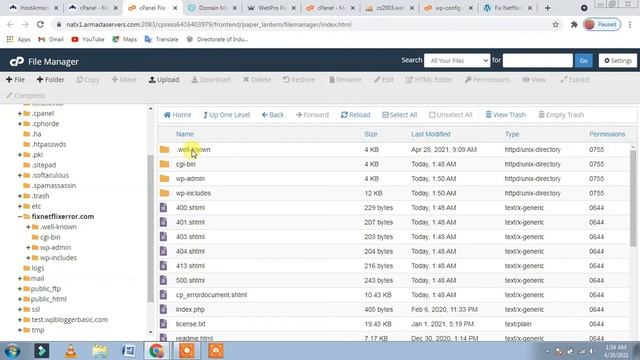Sort by Last Modified column header
This screenshot has height=360, width=640.
pyautogui.click(x=431, y=134)
